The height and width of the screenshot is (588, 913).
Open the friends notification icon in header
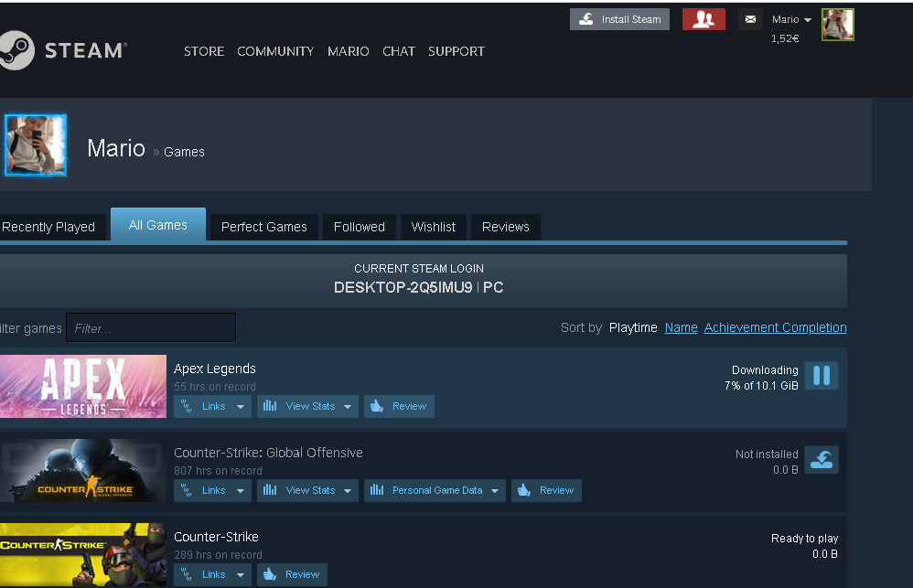coord(703,19)
